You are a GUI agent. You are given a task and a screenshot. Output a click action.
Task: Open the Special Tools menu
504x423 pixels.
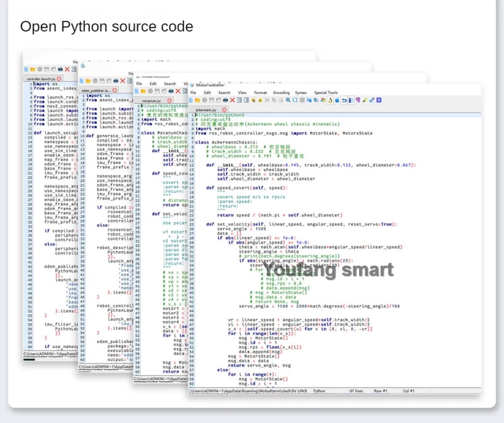pos(326,93)
